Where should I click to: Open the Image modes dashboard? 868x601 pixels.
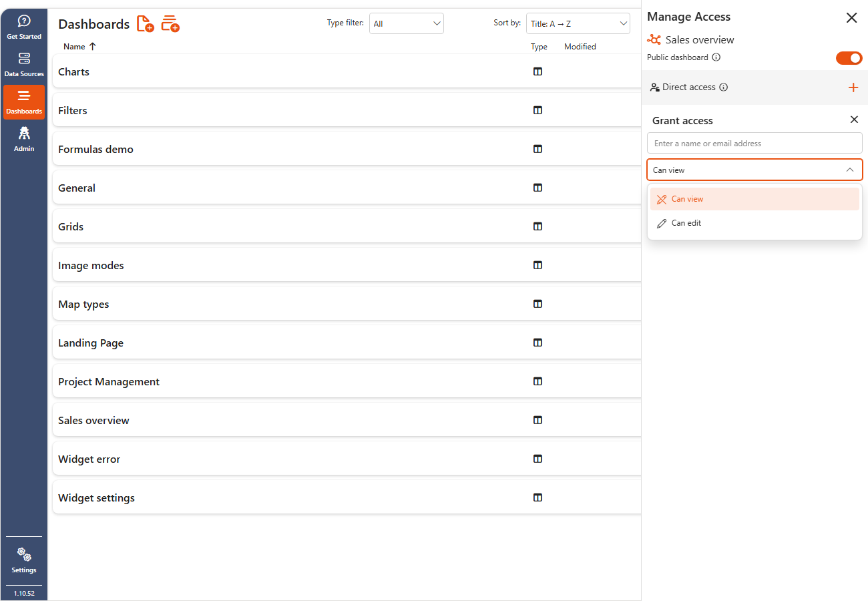(x=91, y=265)
